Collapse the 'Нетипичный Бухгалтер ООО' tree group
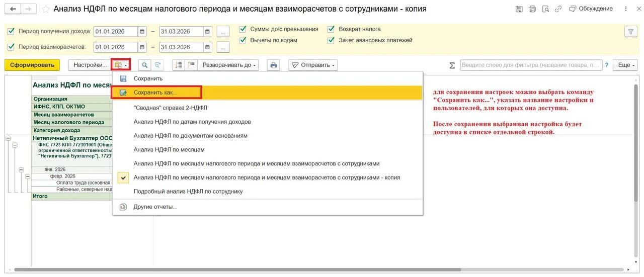Image resolution: width=644 pixels, height=277 pixels. (x=8, y=138)
